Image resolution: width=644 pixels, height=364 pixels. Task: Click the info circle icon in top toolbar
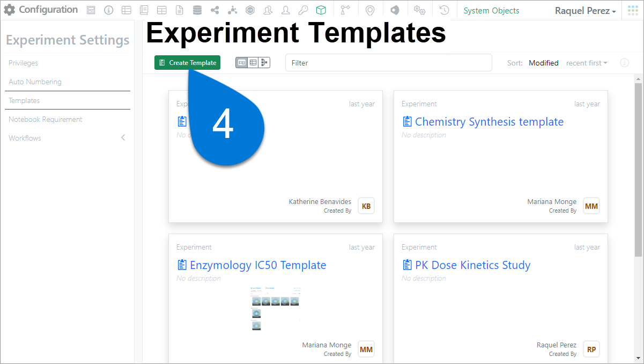108,10
